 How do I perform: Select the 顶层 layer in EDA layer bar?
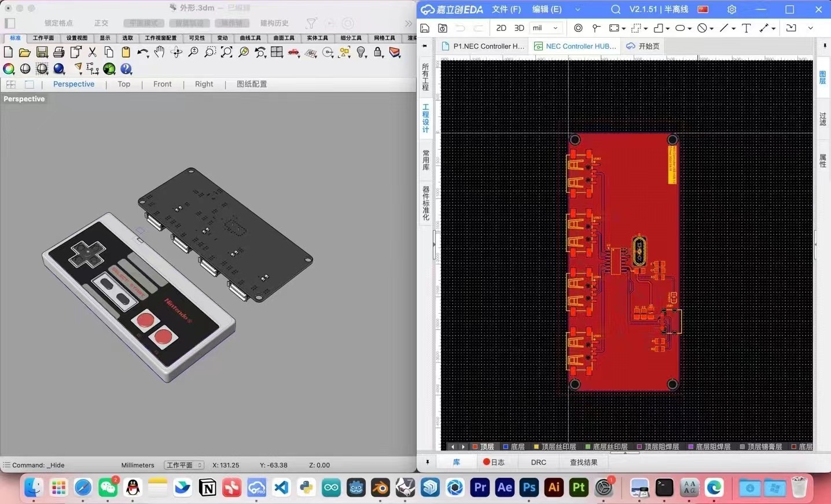click(483, 447)
